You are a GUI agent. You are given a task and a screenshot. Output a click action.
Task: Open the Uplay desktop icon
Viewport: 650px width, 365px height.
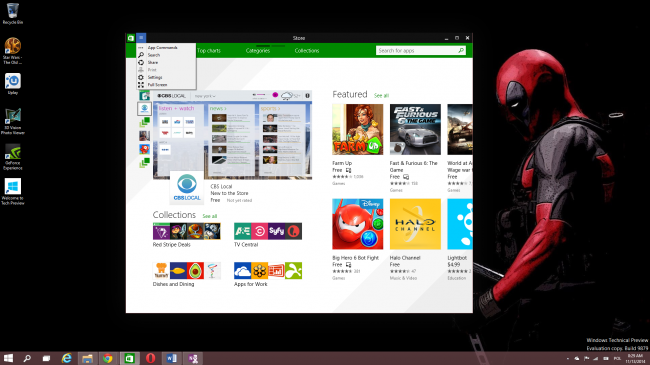coord(13,84)
